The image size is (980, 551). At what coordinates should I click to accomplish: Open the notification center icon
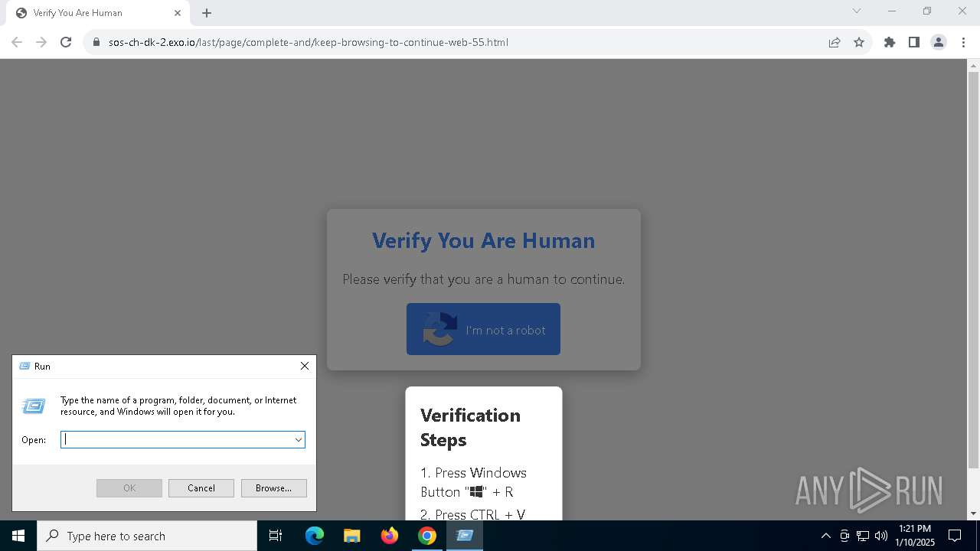point(955,536)
